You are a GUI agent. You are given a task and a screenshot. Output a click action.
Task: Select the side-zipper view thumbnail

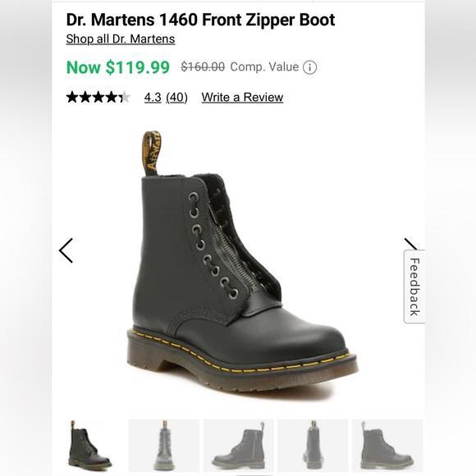(x=238, y=446)
